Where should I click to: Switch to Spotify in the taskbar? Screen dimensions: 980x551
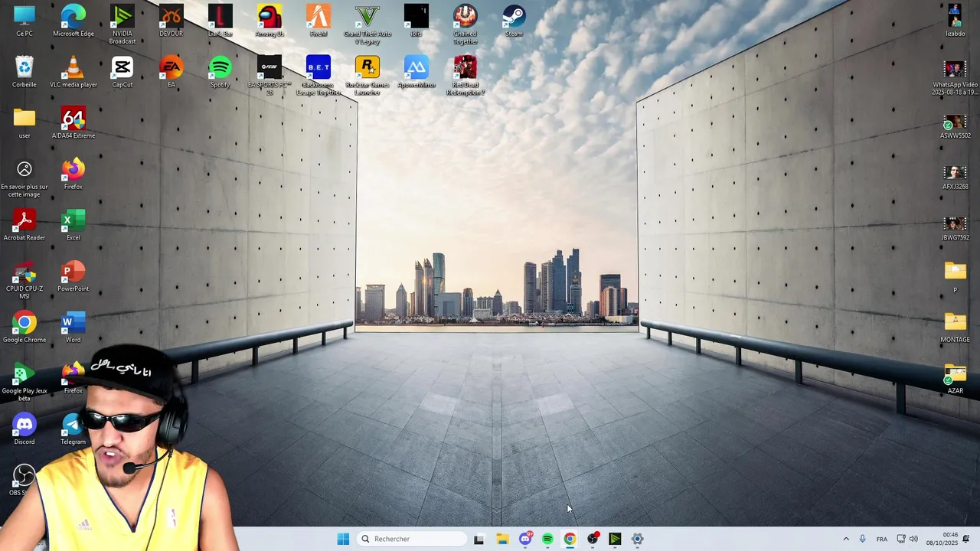click(x=547, y=539)
